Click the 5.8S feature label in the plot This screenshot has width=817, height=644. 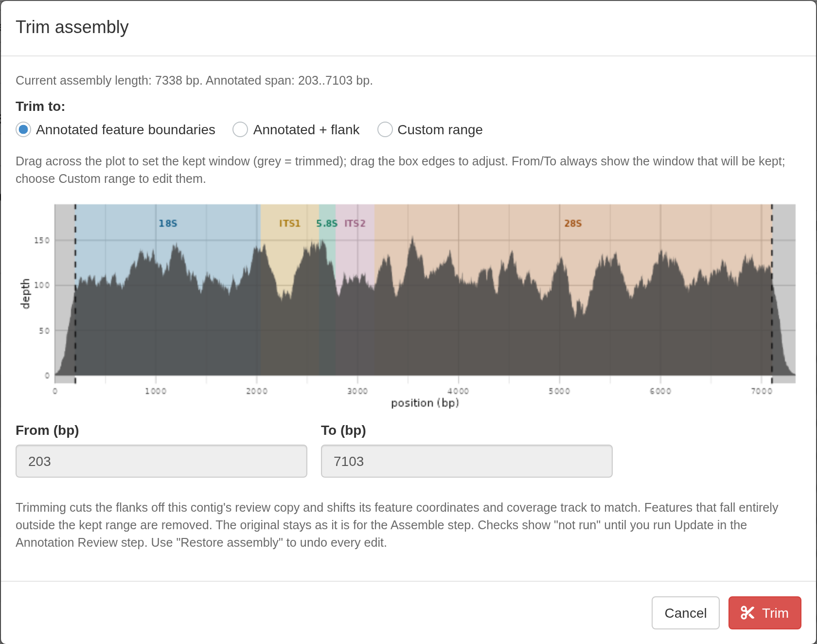327,223
